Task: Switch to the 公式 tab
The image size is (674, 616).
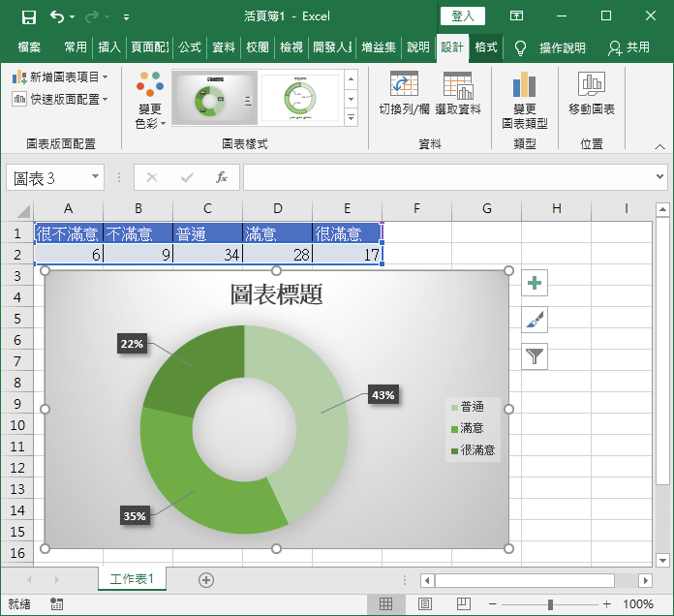Action: [190, 46]
